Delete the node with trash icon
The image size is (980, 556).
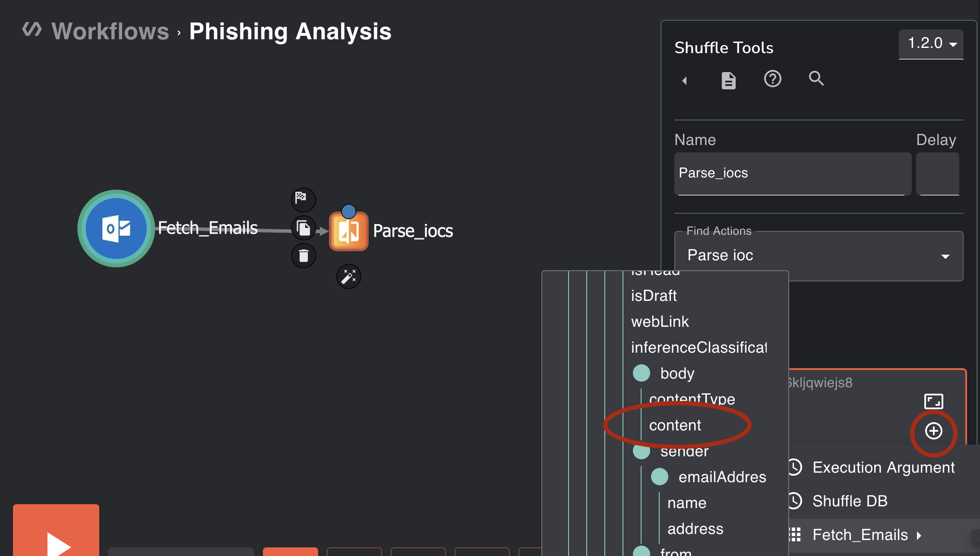click(x=303, y=256)
